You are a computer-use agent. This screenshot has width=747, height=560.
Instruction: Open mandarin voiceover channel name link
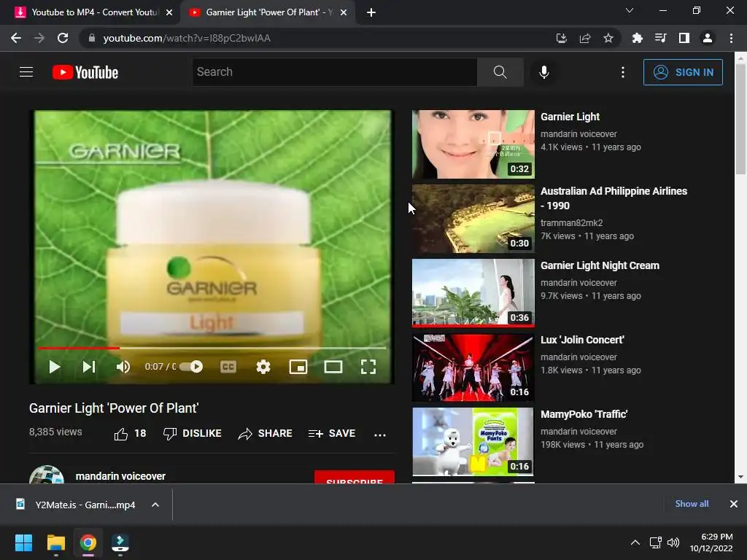pyautogui.click(x=120, y=476)
